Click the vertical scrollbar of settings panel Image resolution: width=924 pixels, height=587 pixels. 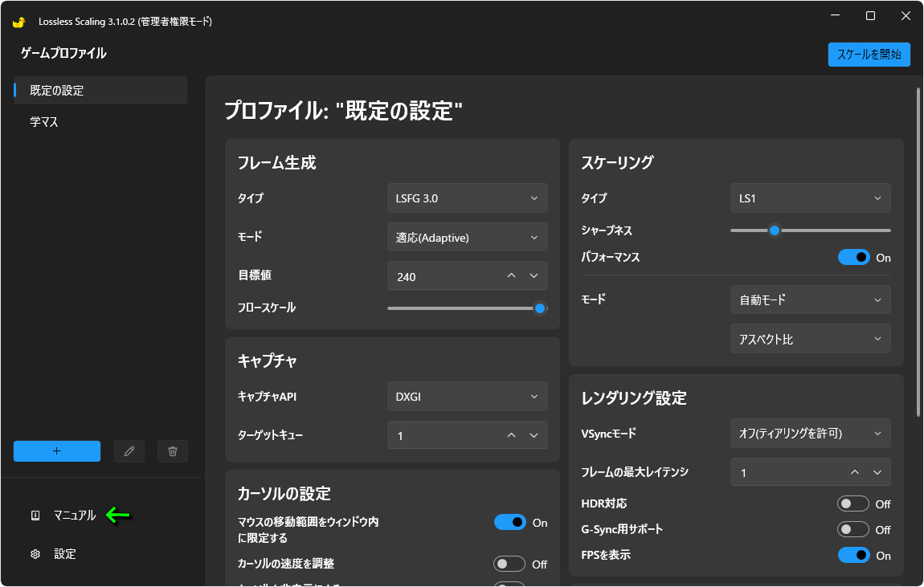918,253
